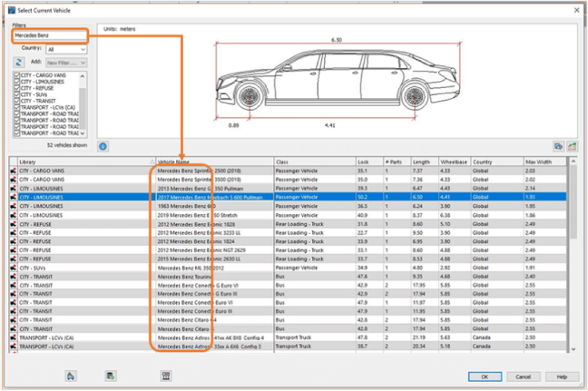Viewport: 588px width, 391px height.
Task: Click the Cancel button
Action: click(x=523, y=376)
